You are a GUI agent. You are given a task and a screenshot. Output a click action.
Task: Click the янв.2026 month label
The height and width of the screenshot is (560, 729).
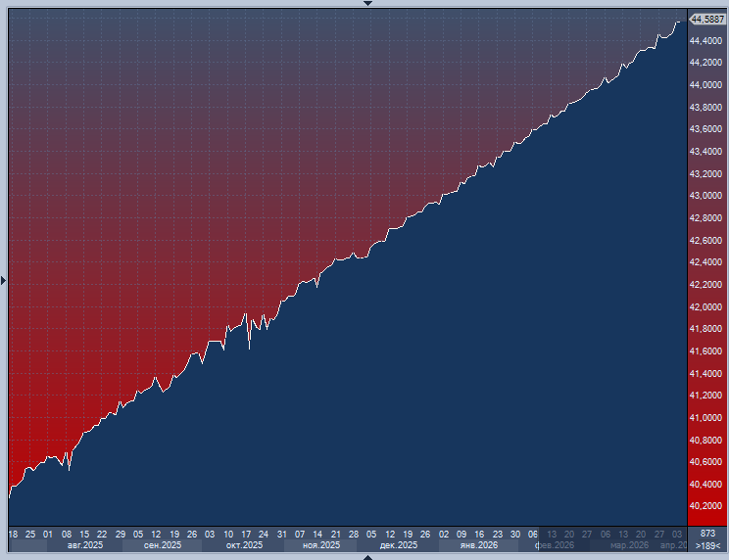(x=480, y=545)
